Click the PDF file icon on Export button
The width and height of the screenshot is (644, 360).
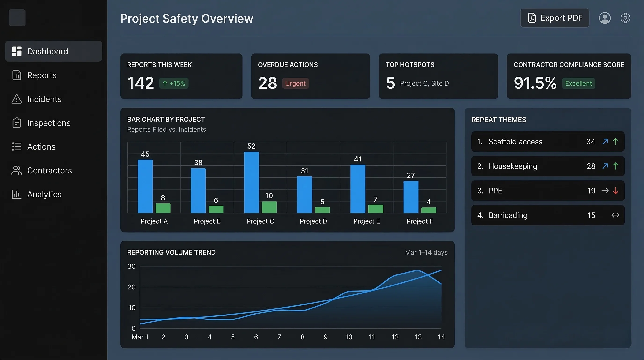coord(532,18)
